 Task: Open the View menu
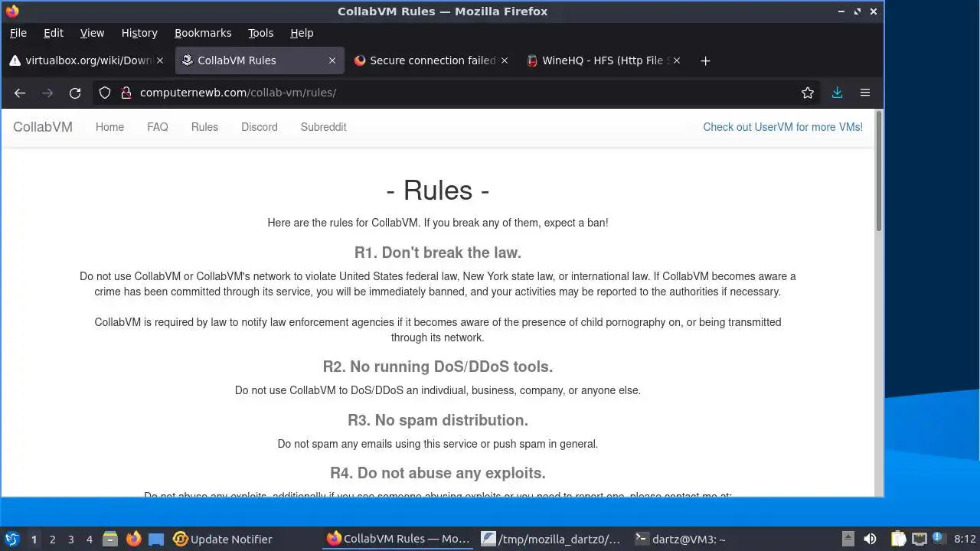coord(92,33)
